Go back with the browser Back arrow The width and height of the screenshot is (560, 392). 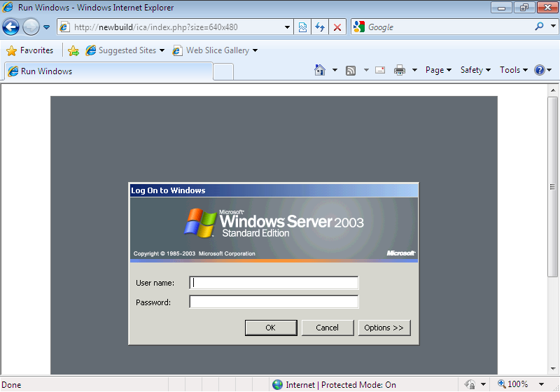point(10,27)
